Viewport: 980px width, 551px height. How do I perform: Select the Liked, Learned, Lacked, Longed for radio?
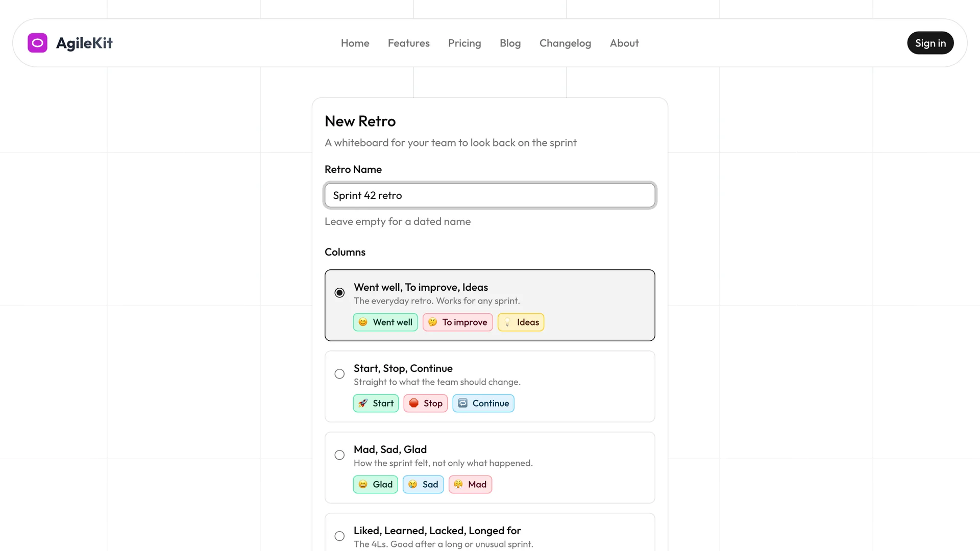(x=339, y=536)
